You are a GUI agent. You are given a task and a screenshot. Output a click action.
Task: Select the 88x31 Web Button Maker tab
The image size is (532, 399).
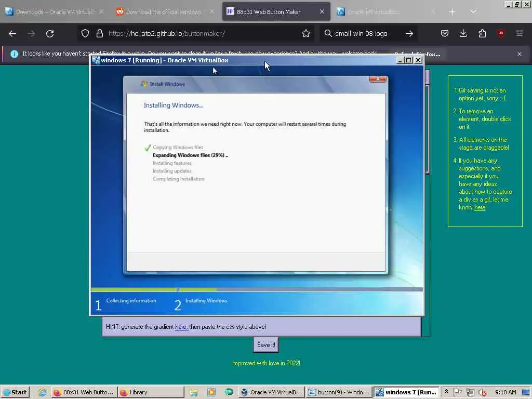tap(276, 12)
